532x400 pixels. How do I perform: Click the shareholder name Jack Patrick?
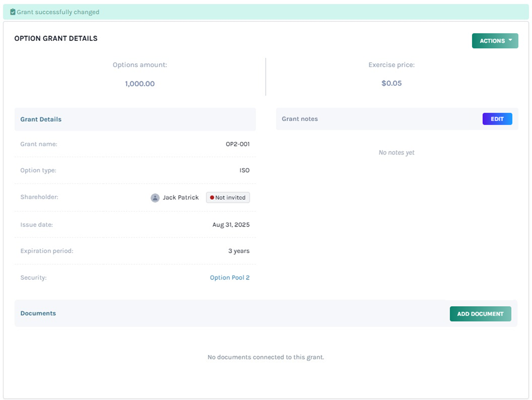tap(180, 198)
